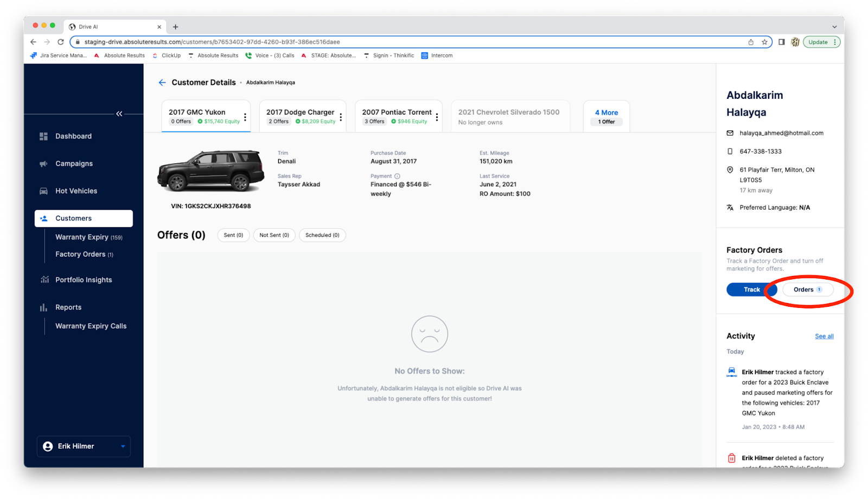This screenshot has height=499, width=868.
Task: Bookmark this page with the star icon
Action: coord(764,42)
